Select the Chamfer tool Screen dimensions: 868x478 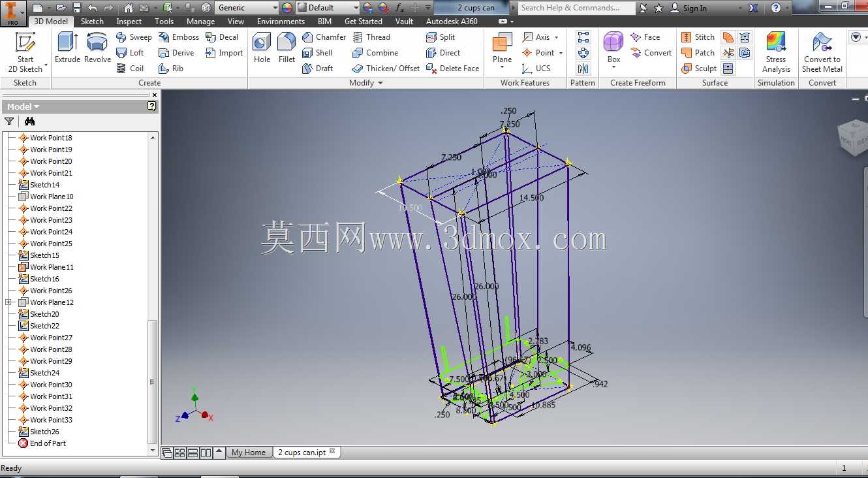point(324,37)
